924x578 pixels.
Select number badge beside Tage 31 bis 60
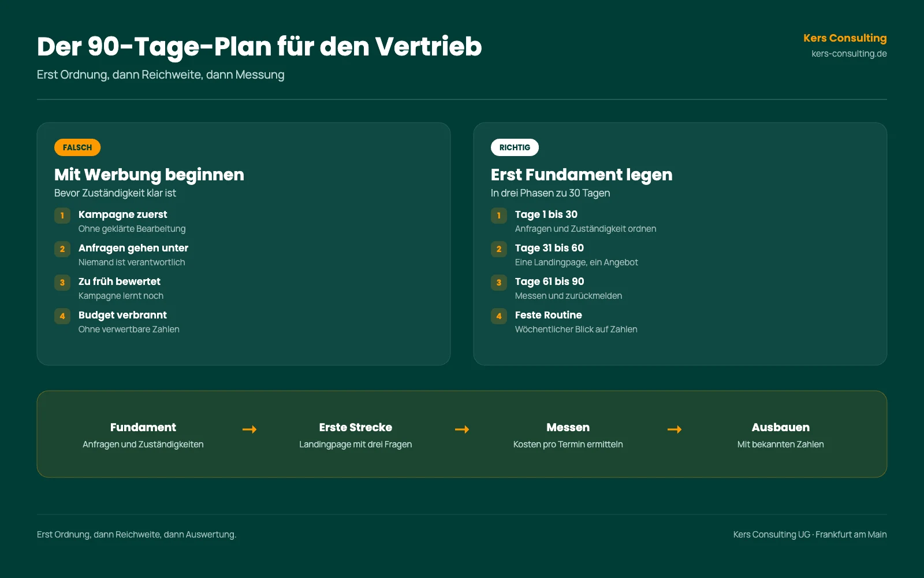499,249
